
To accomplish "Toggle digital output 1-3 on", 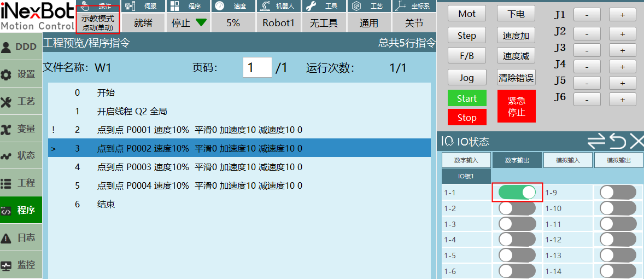I will click(x=517, y=224).
